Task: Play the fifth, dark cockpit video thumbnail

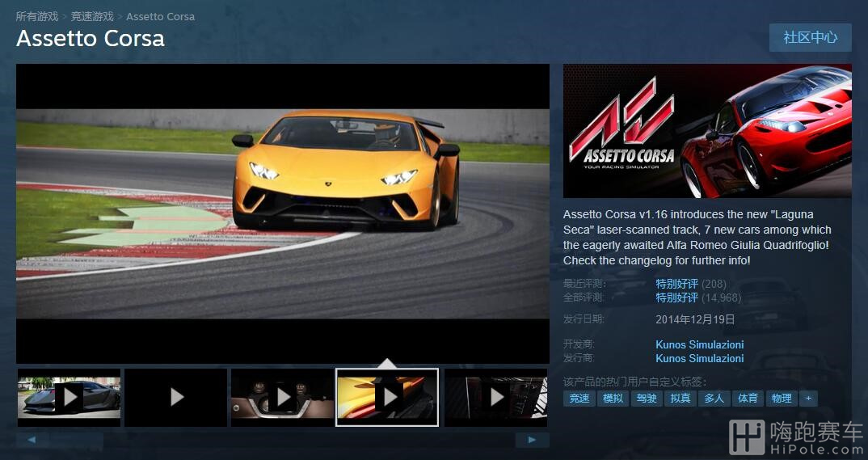Action: pos(496,398)
